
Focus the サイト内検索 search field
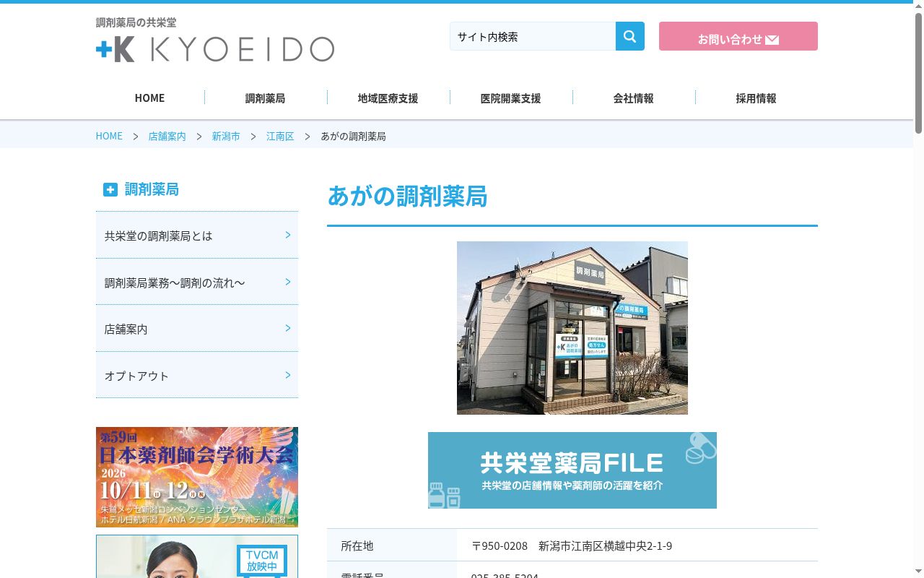(533, 36)
